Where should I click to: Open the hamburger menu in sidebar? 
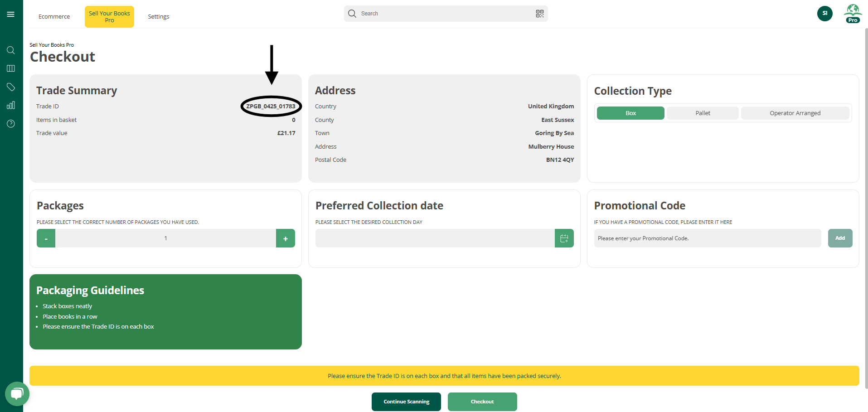[x=11, y=15]
